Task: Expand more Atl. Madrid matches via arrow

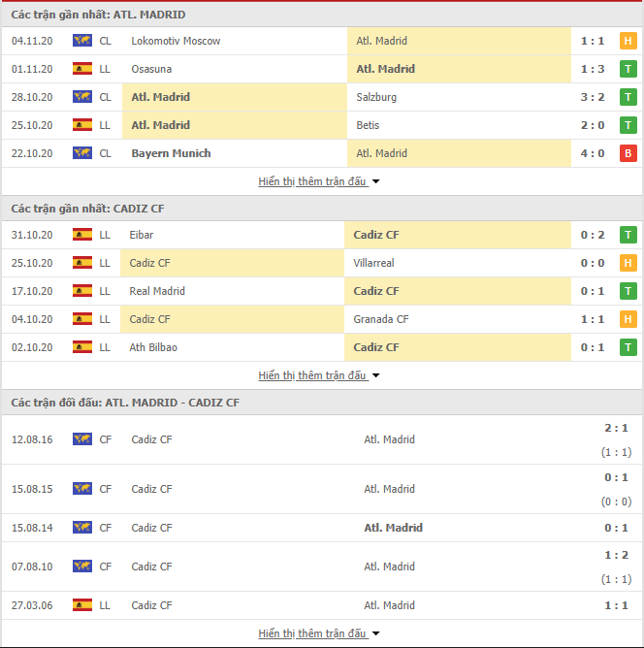Action: (376, 181)
